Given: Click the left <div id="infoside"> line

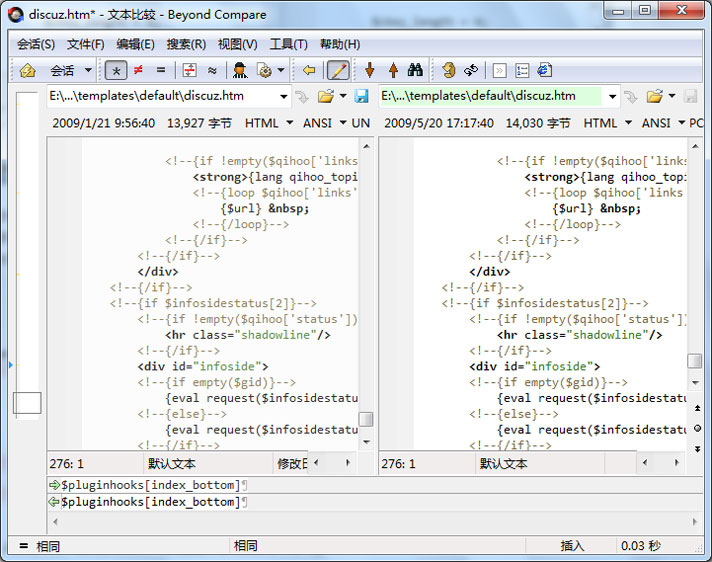Looking at the screenshot, I should click(203, 366).
